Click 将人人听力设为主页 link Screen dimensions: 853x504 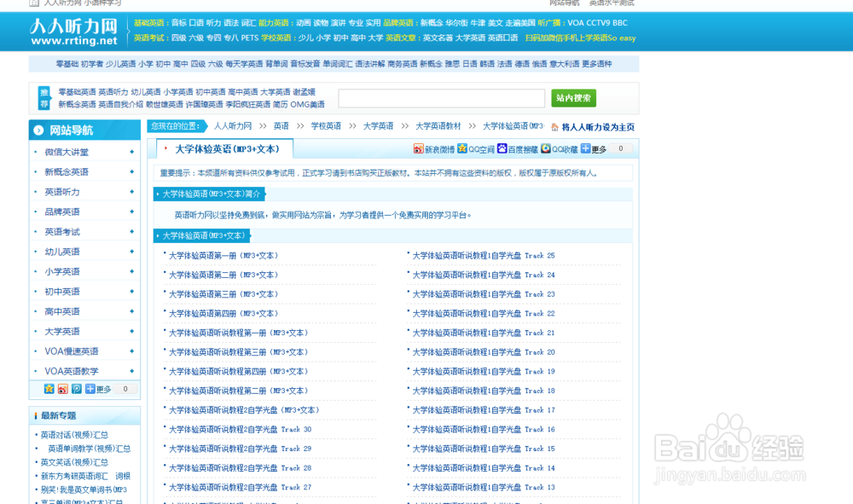(598, 127)
